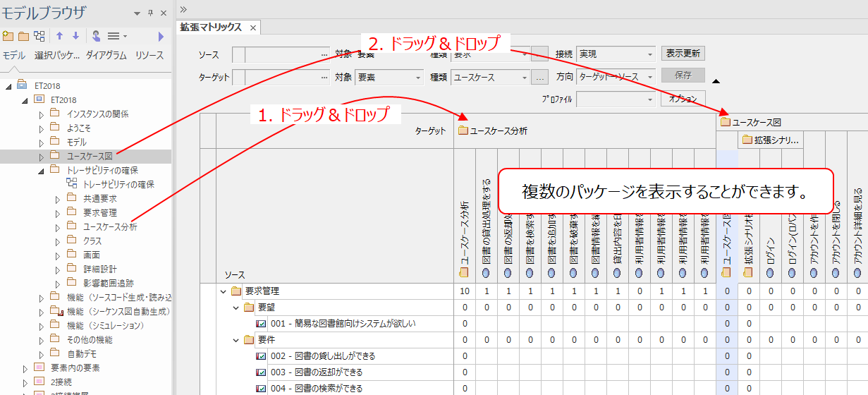Image resolution: width=868 pixels, height=395 pixels.
Task: Collapse the root ET2018 model node
Action: (x=9, y=85)
